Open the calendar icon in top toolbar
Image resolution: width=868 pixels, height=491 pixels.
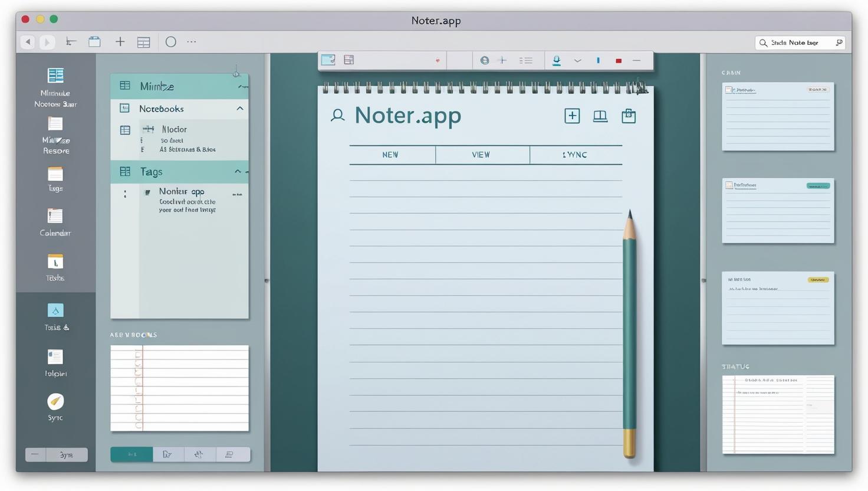tap(94, 41)
